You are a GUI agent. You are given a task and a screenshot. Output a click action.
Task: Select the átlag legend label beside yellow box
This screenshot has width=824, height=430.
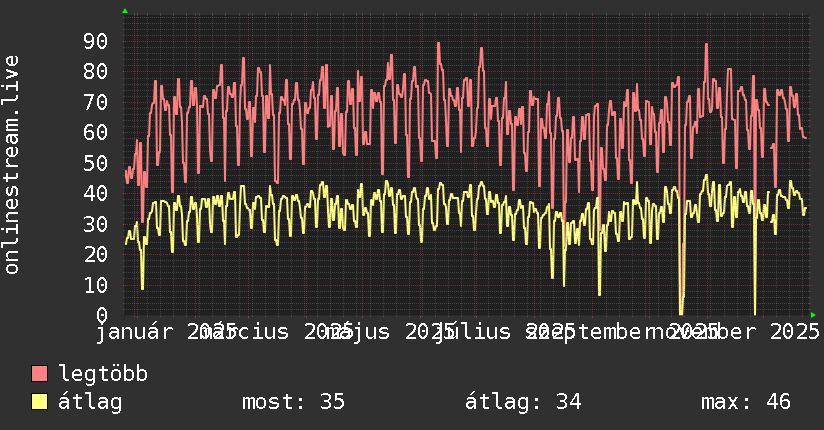pyautogui.click(x=90, y=402)
